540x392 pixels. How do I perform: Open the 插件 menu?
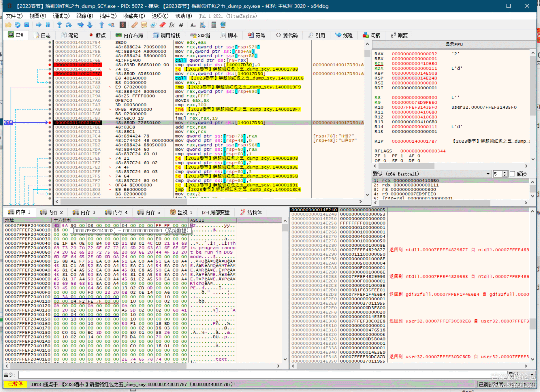point(108,16)
